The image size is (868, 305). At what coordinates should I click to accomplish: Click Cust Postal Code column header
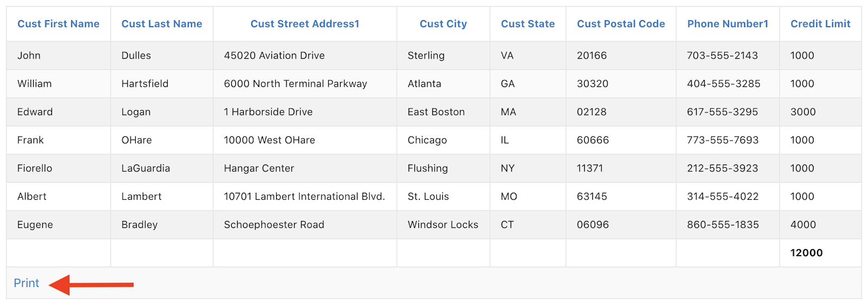click(x=621, y=24)
